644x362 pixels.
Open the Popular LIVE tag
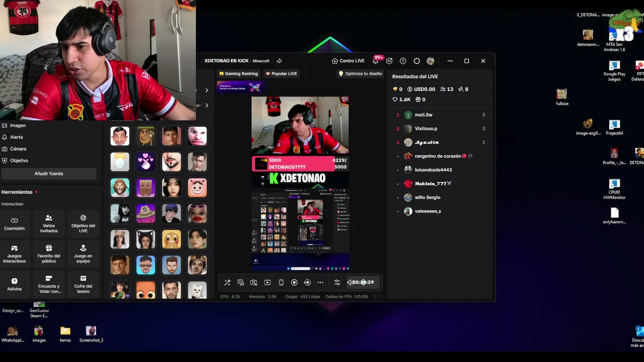(x=281, y=73)
